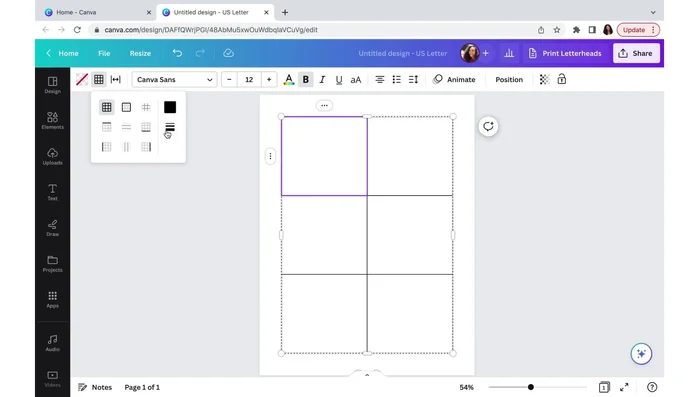Screen dimensions: 699x397
Task: Open the grid view pages icon
Action: [604, 387]
